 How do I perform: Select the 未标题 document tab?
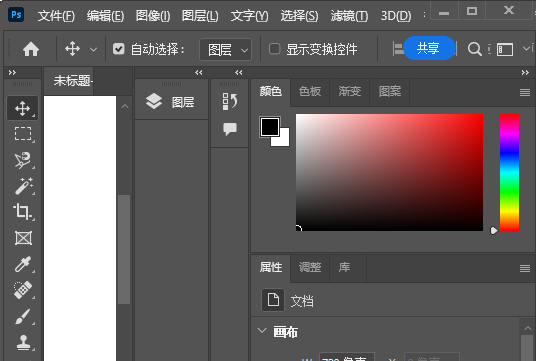coord(69,81)
